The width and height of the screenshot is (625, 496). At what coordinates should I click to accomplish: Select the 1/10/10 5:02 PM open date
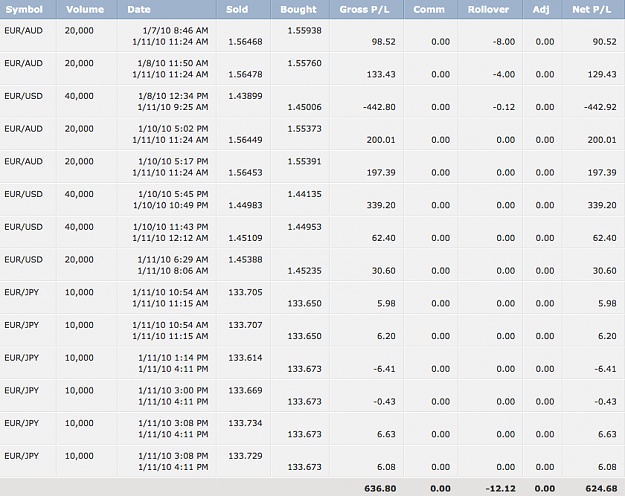[x=173, y=129]
